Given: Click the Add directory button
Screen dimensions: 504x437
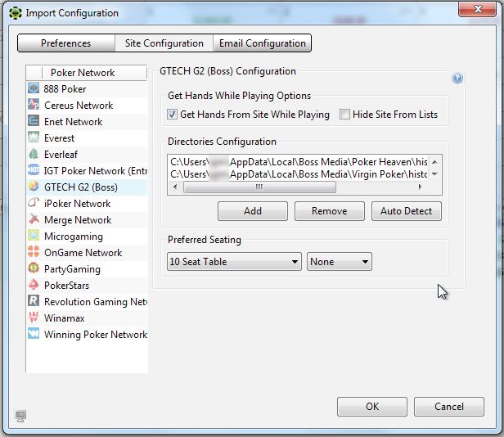Looking at the screenshot, I should [253, 211].
